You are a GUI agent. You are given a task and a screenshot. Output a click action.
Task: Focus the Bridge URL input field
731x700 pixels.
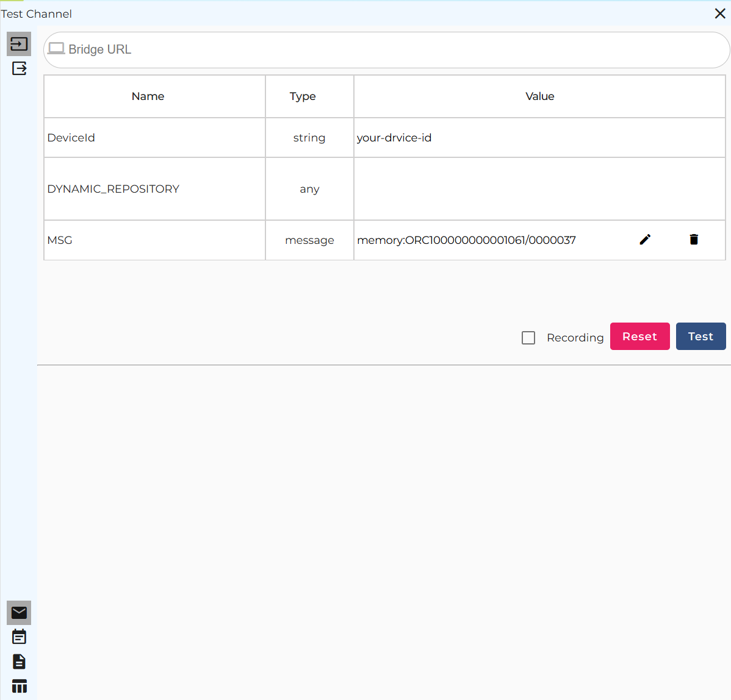387,50
